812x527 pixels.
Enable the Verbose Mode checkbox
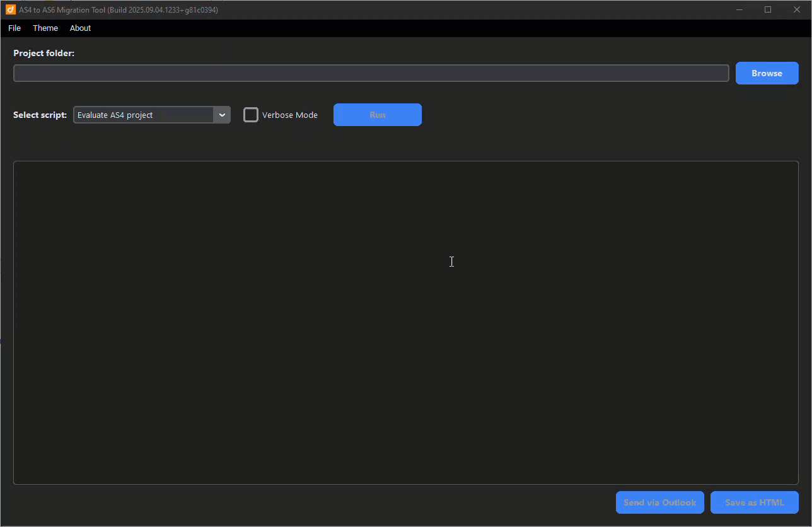tap(251, 115)
